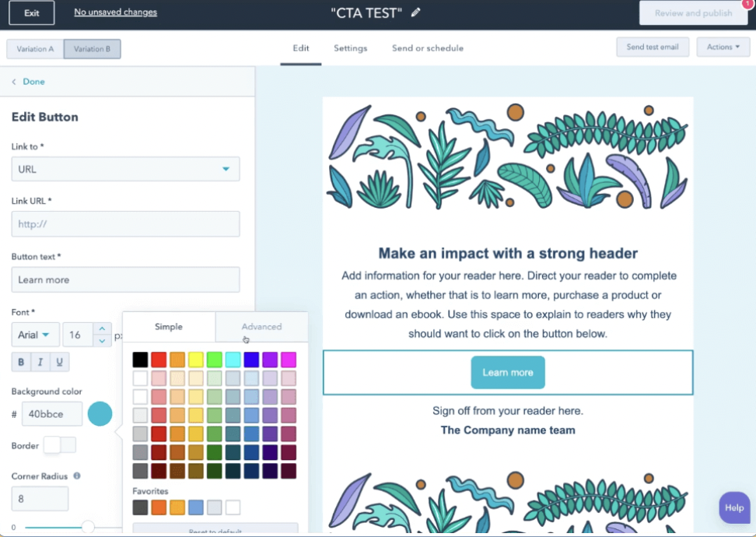Pick the orange swatch under Favorites

click(x=160, y=507)
